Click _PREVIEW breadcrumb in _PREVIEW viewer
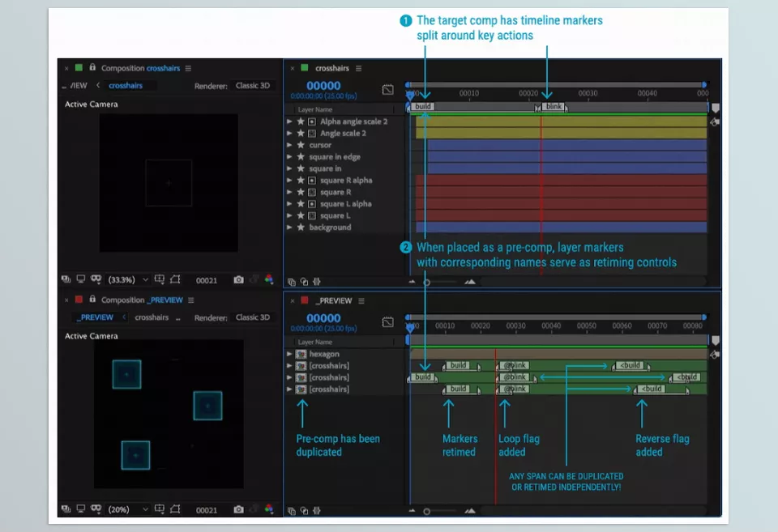Viewport: 778px width, 532px height. pos(95,317)
